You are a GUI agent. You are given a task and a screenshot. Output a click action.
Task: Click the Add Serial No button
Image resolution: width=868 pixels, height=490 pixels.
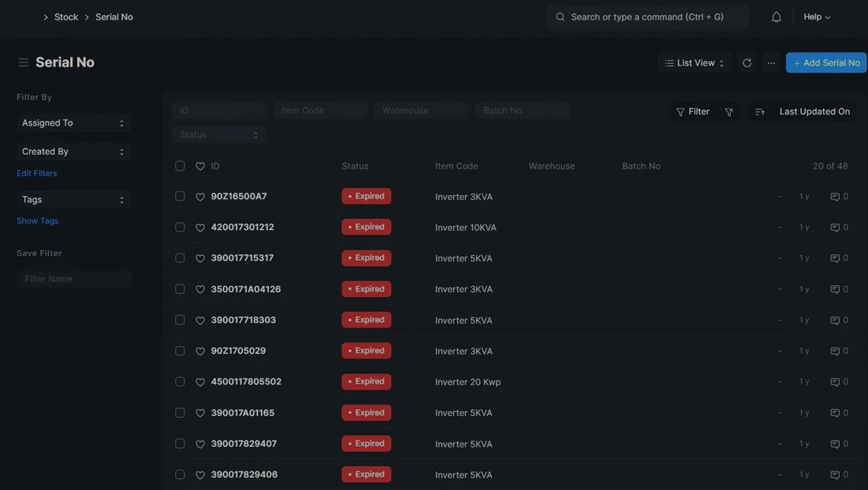click(x=826, y=63)
